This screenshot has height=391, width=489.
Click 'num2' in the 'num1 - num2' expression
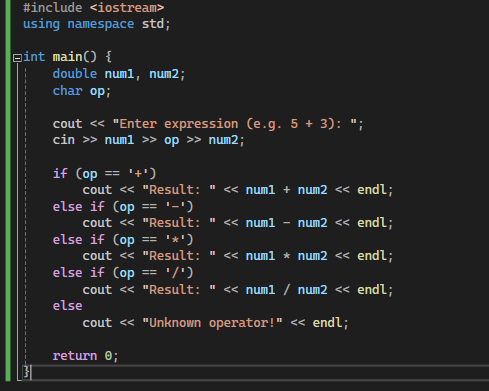tap(312, 223)
